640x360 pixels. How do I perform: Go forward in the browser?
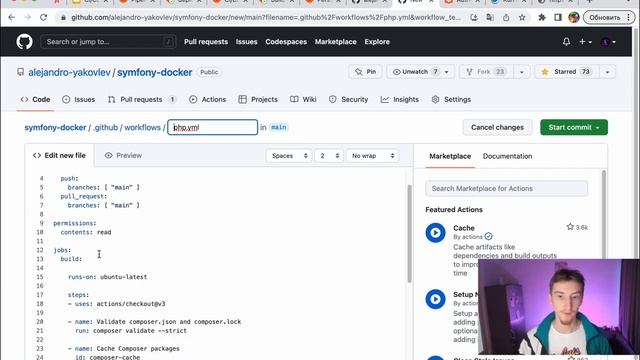pos(27,18)
